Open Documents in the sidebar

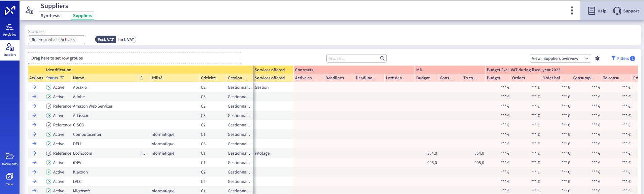[10, 159]
